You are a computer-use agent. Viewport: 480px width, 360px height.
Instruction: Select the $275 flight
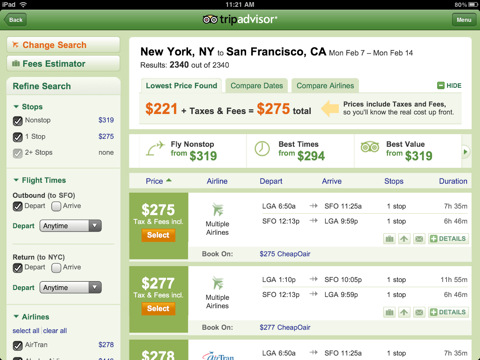pos(158,235)
